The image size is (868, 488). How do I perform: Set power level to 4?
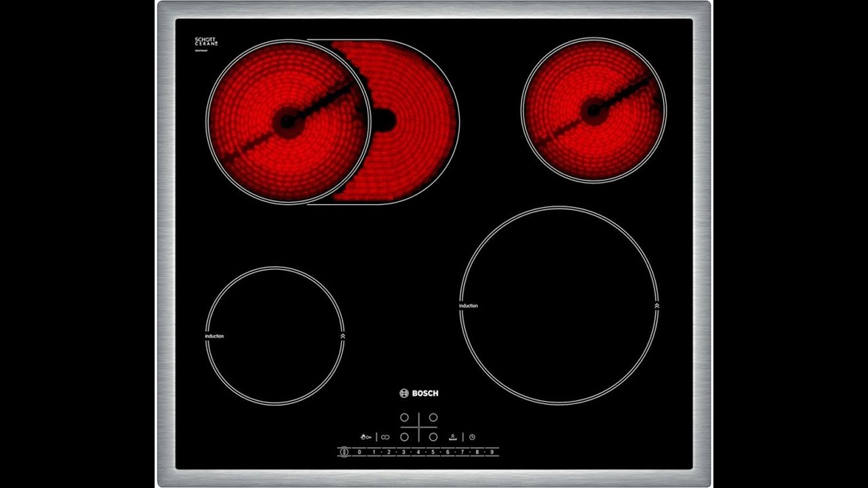point(418,451)
